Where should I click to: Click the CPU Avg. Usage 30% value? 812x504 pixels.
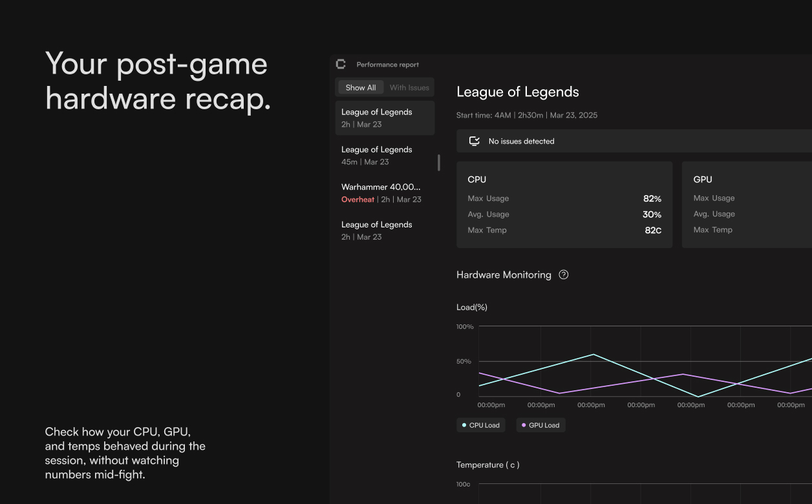[x=652, y=215]
